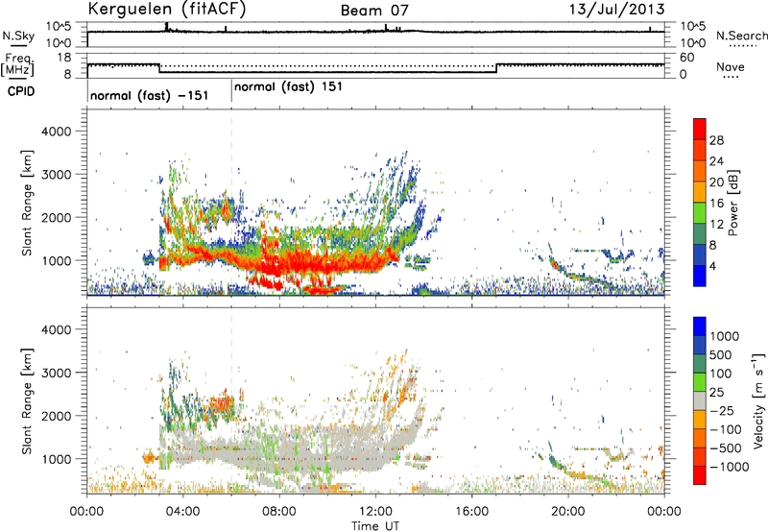Image resolution: width=768 pixels, height=532 pixels.
Task: Click the 'Velocity [m s-1]' colorbar label
Action: coord(758,400)
